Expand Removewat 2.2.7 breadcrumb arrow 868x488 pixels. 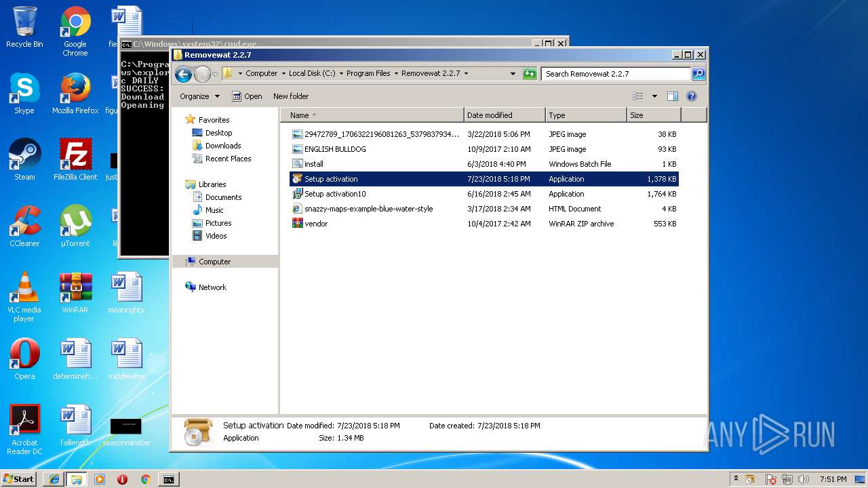466,74
